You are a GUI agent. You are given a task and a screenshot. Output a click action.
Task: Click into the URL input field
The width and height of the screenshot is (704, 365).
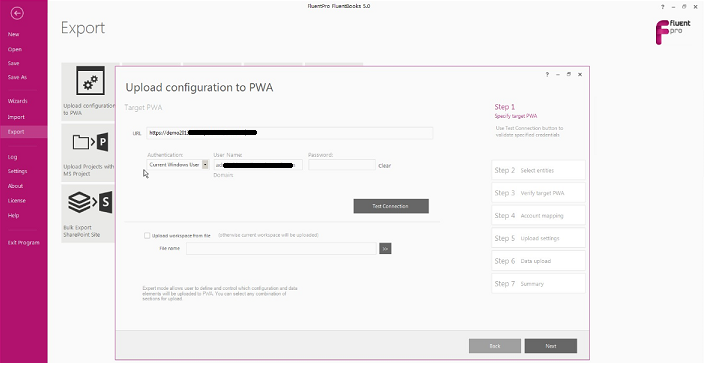click(x=290, y=133)
